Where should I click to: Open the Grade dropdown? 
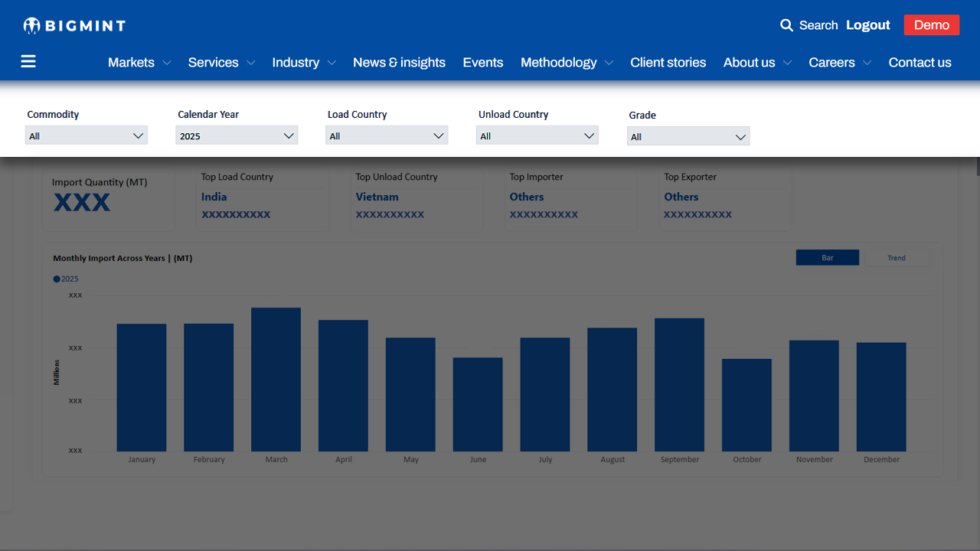point(688,137)
